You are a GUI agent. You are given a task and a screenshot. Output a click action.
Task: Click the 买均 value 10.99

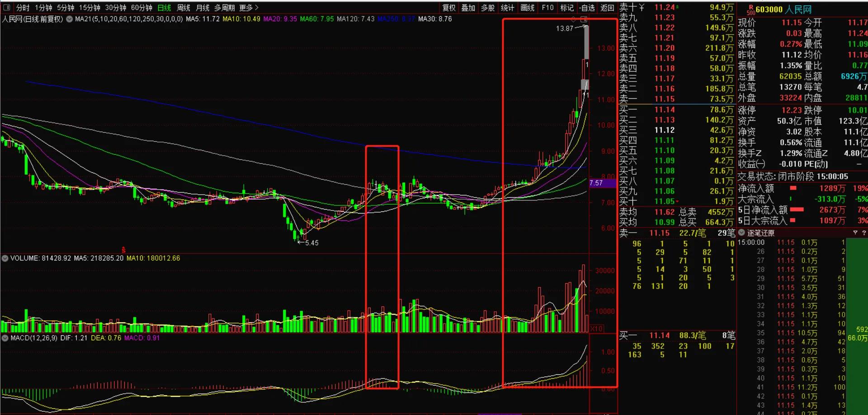pyautogui.click(x=665, y=222)
